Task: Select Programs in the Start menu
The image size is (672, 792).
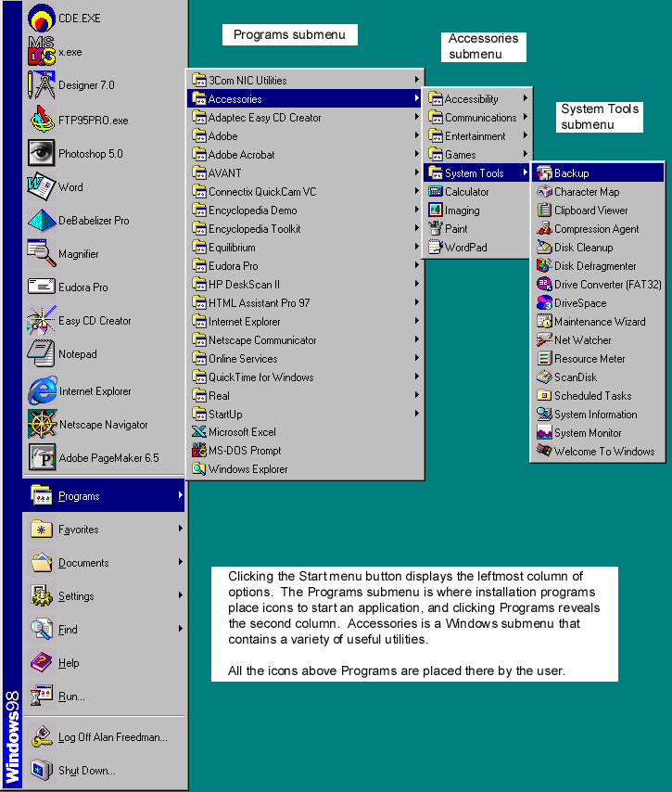Action: (104, 495)
